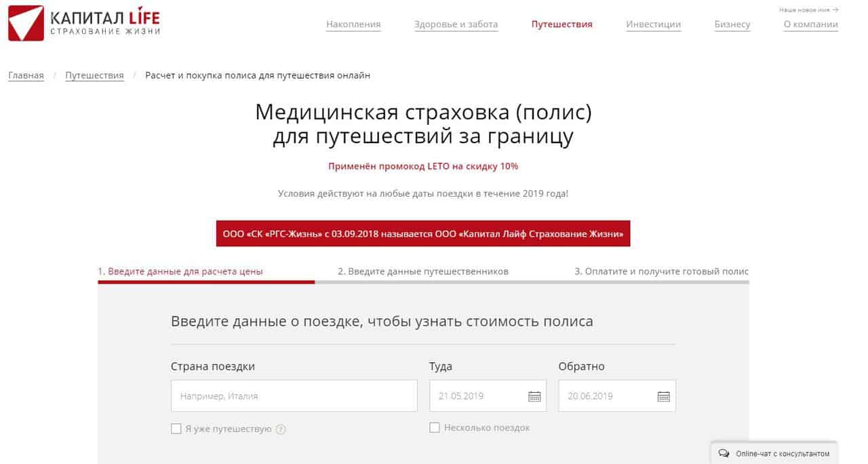The image size is (868, 464).
Task: Open calendar icon in Обратно field
Action: 663,396
